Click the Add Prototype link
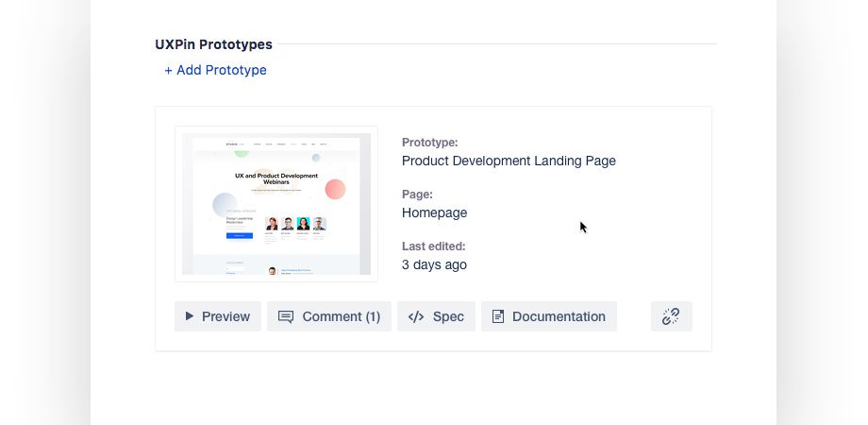 pyautogui.click(x=215, y=70)
